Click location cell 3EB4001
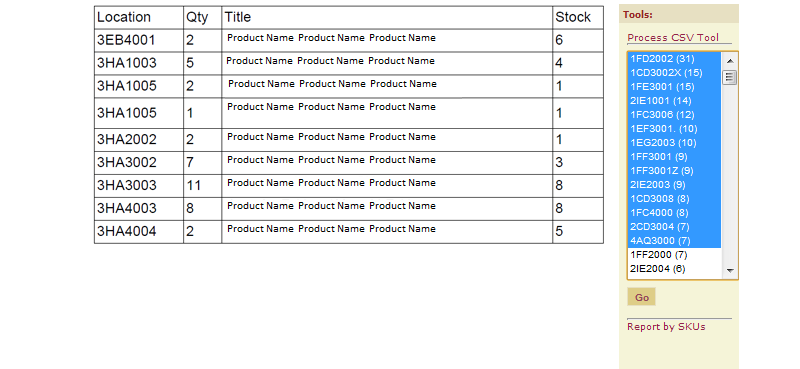800x369 pixels. [x=139, y=40]
